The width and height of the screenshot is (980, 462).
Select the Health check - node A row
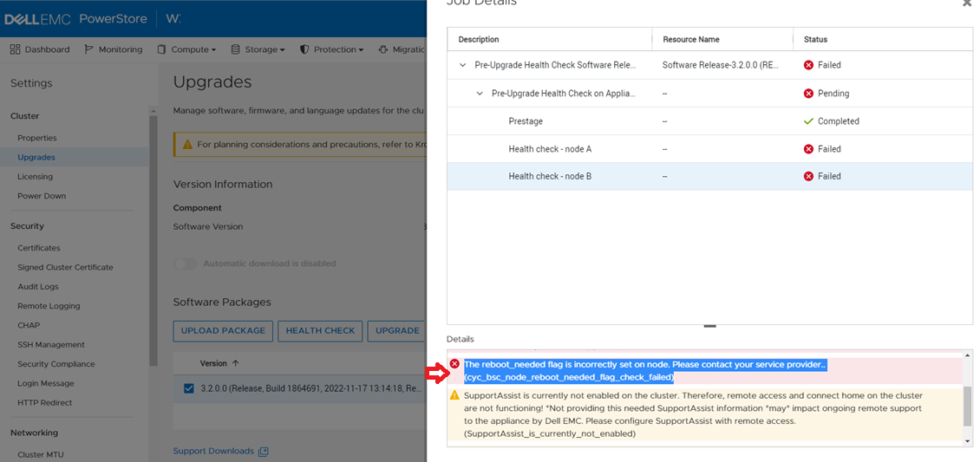(709, 148)
